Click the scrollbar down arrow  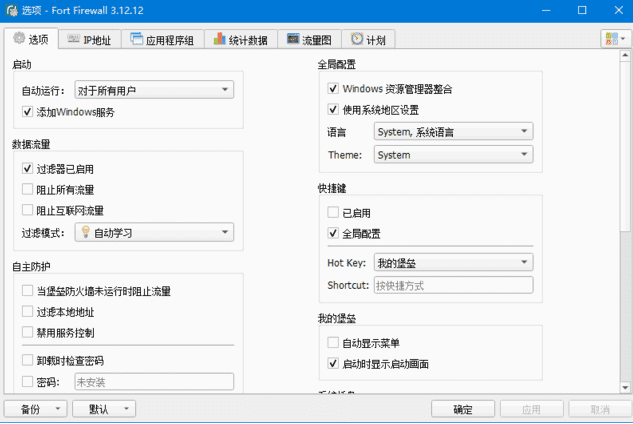click(x=625, y=388)
